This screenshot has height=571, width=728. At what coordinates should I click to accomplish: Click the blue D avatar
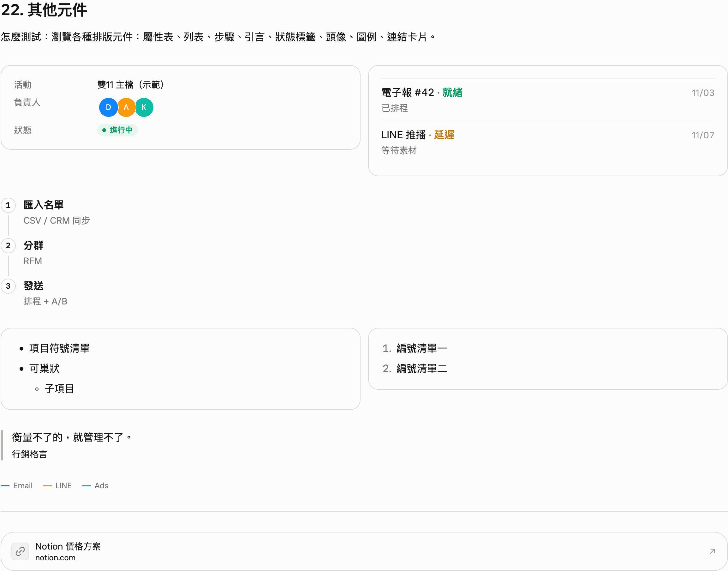pos(108,107)
